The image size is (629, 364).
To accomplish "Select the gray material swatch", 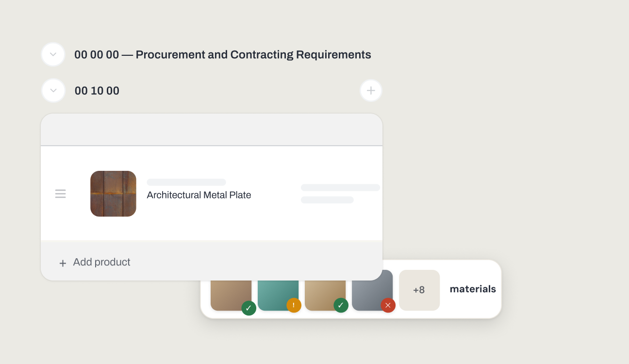I will 372,290.
